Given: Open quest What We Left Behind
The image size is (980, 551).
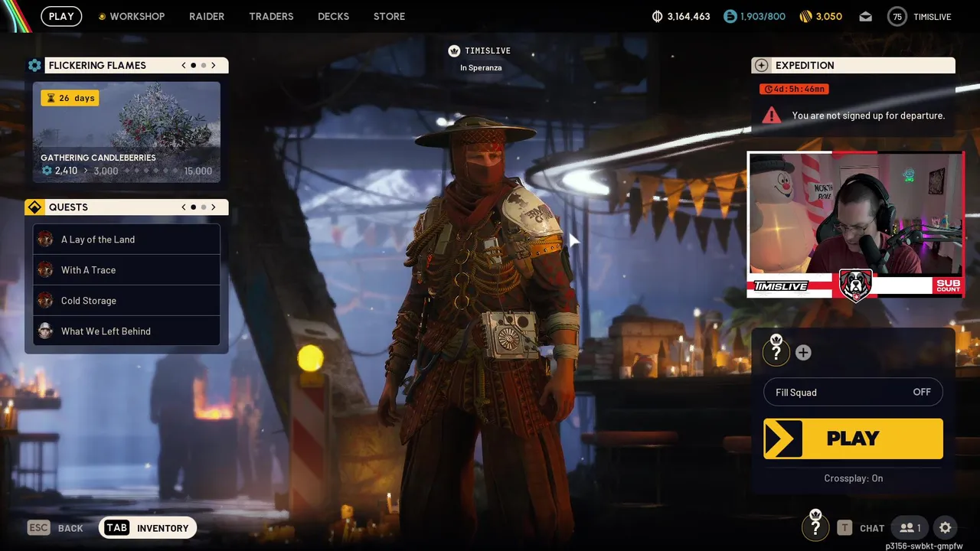Looking at the screenshot, I should tap(126, 331).
